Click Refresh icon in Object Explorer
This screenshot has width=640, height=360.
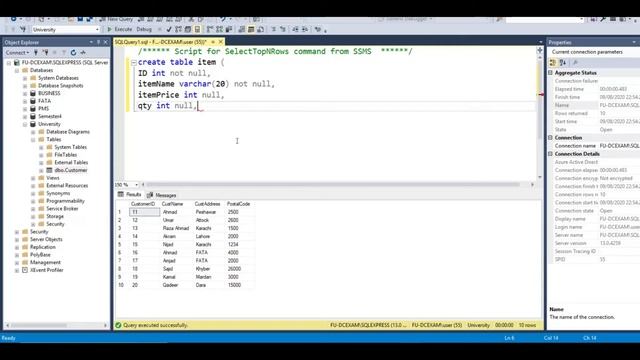tap(73, 53)
